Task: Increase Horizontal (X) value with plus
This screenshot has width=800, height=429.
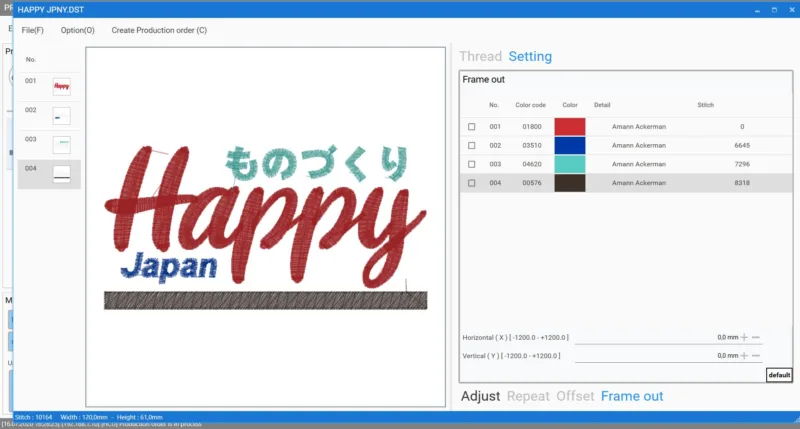Action: pos(744,337)
